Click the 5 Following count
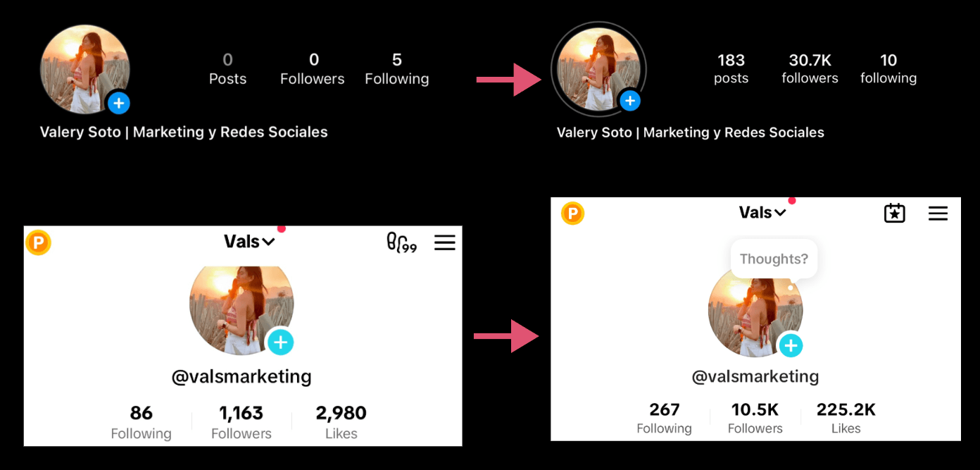 point(396,68)
